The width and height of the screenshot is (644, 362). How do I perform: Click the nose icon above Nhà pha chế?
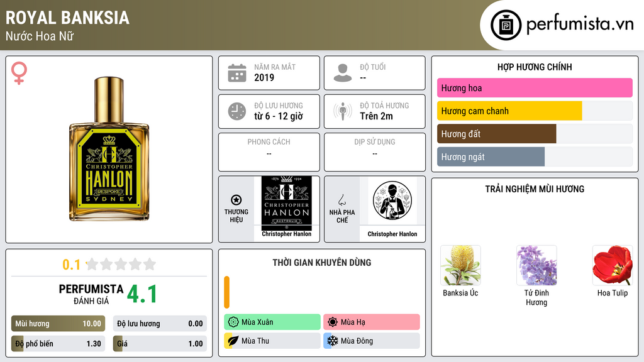341,200
